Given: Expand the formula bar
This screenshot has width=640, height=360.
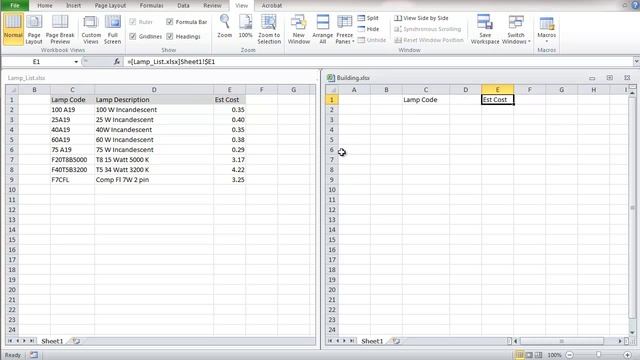Looking at the screenshot, I should pyautogui.click(x=636, y=62).
